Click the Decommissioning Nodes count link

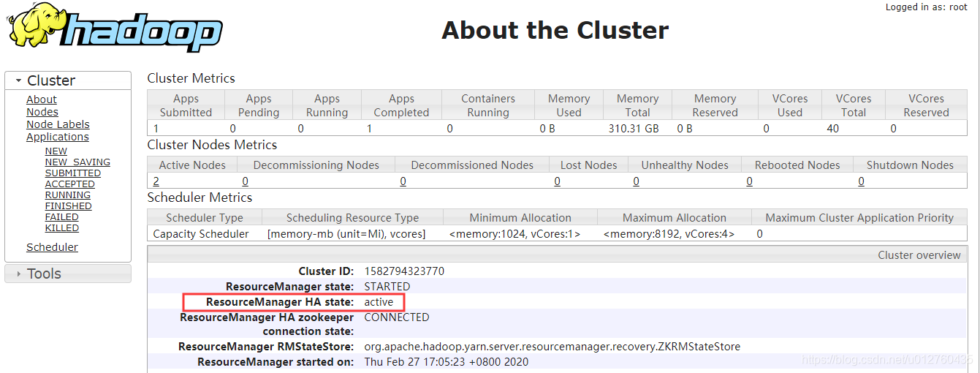pyautogui.click(x=246, y=181)
